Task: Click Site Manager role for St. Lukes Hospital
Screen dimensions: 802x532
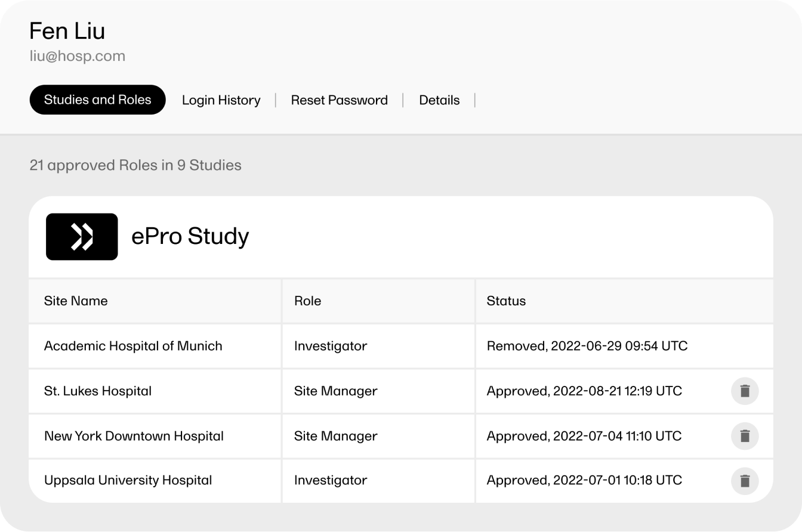Action: coord(336,391)
